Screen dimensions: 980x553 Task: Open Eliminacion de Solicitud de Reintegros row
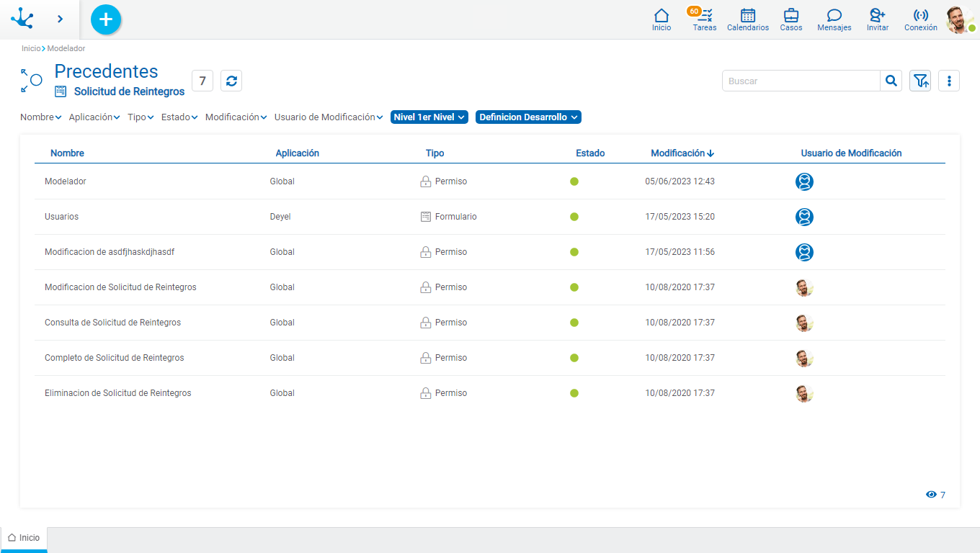pyautogui.click(x=118, y=393)
